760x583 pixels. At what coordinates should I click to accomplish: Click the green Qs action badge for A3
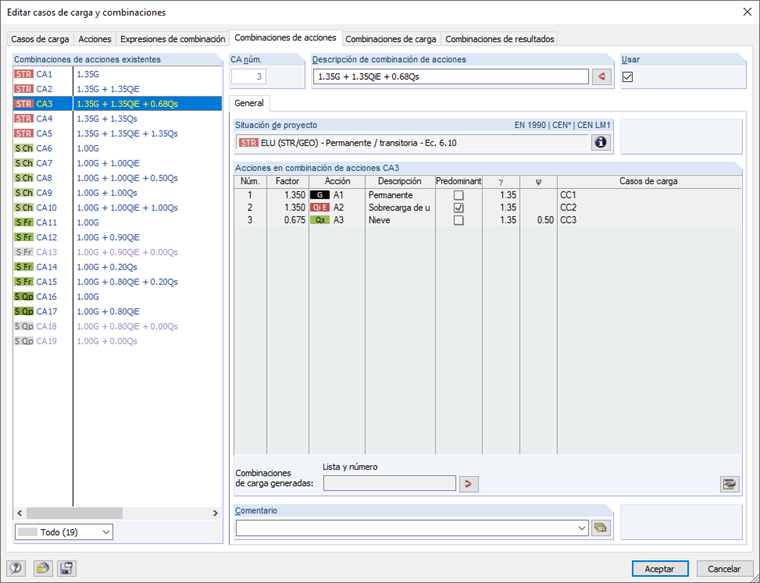click(319, 220)
